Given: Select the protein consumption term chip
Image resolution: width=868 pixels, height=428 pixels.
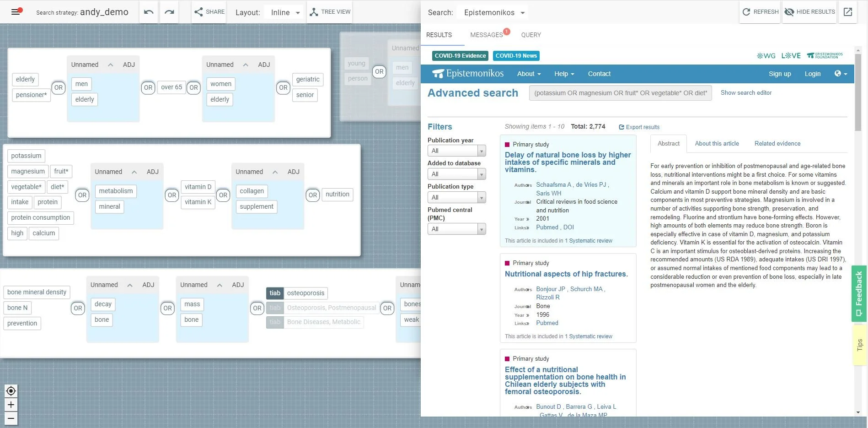Looking at the screenshot, I should 41,218.
